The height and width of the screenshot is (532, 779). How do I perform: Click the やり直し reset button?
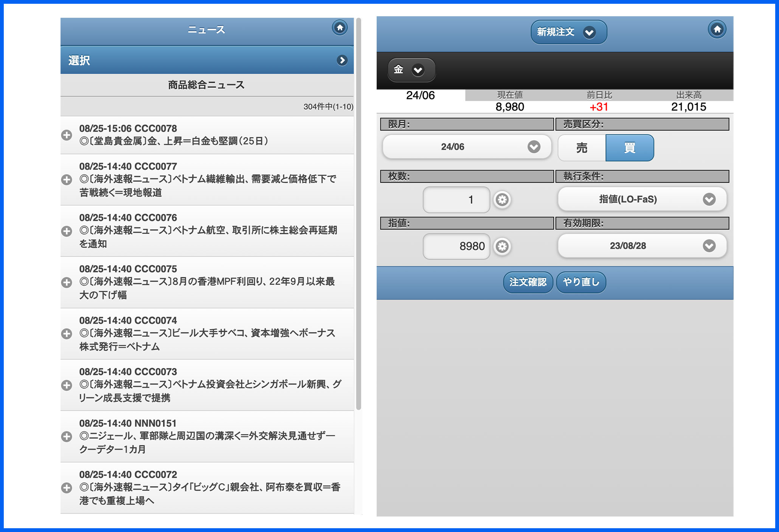click(581, 282)
